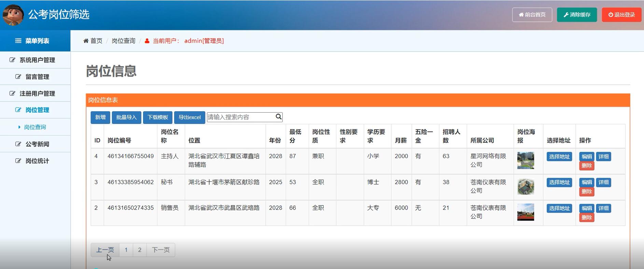Go to page 1
Screen dimensions: 644x269
pyautogui.click(x=126, y=250)
